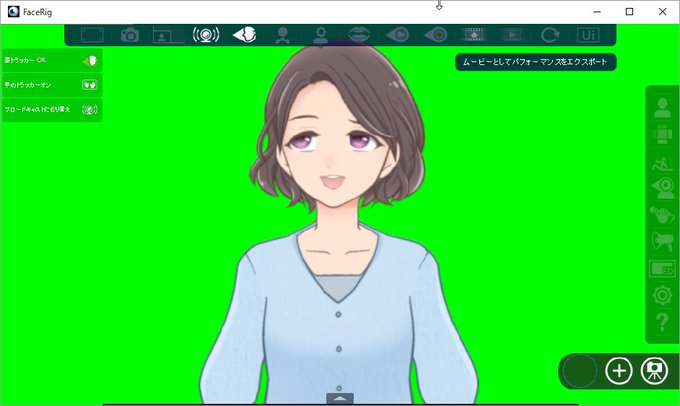Switch interface with the Ui icon

(x=588, y=35)
